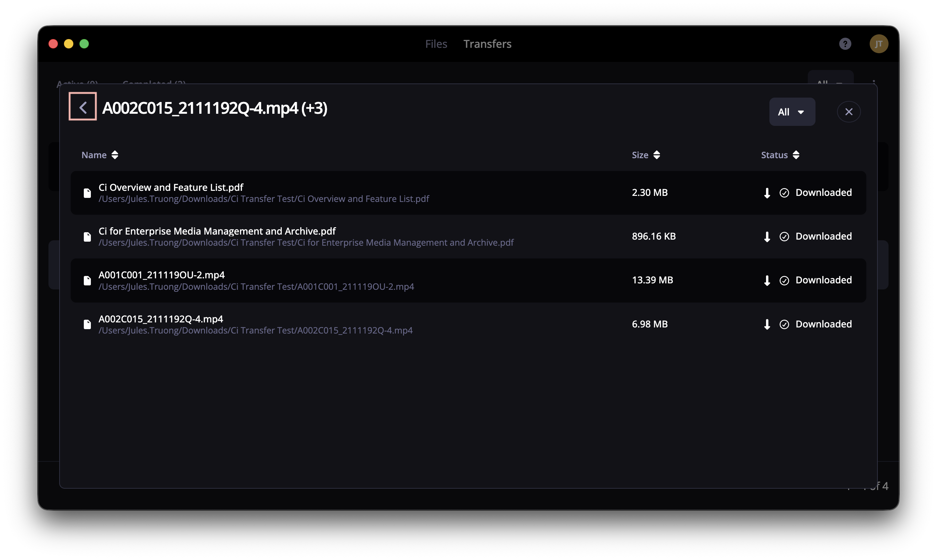The height and width of the screenshot is (560, 937).
Task: Click file icon for Ci for Enterprise Media Management
Action: click(87, 237)
